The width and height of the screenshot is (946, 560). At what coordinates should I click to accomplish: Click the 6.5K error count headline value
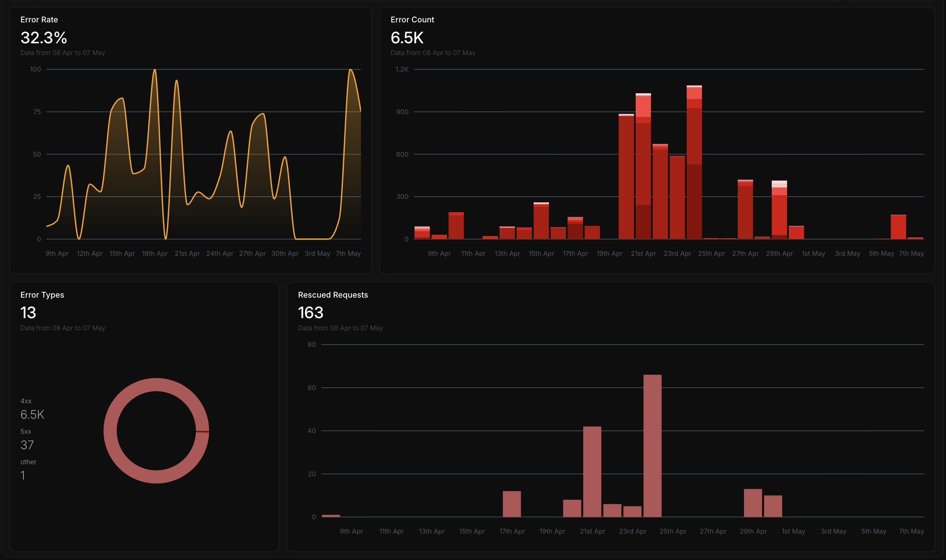tap(407, 38)
